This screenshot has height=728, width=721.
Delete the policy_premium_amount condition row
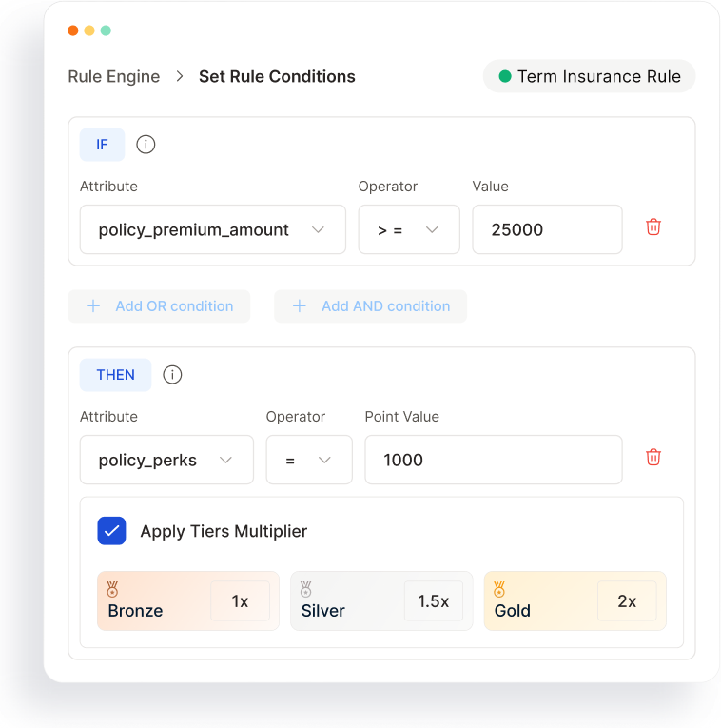pos(653,227)
